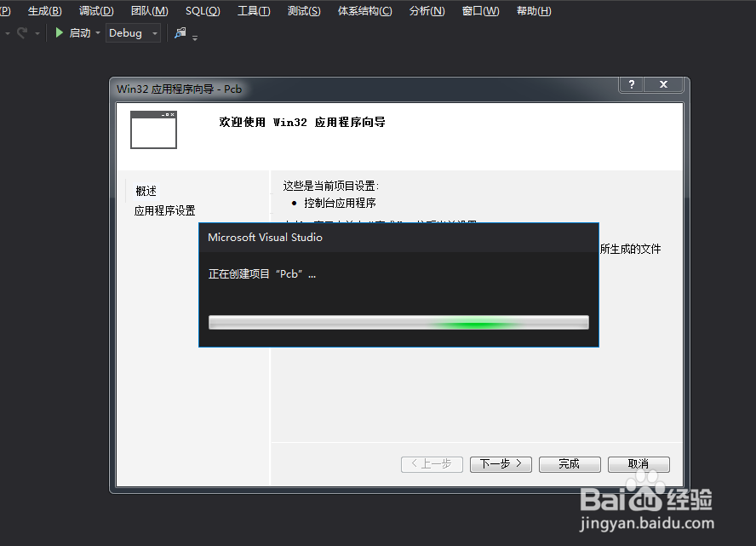Open the 体系结构(C) menu
This screenshot has height=546, width=756.
365,11
